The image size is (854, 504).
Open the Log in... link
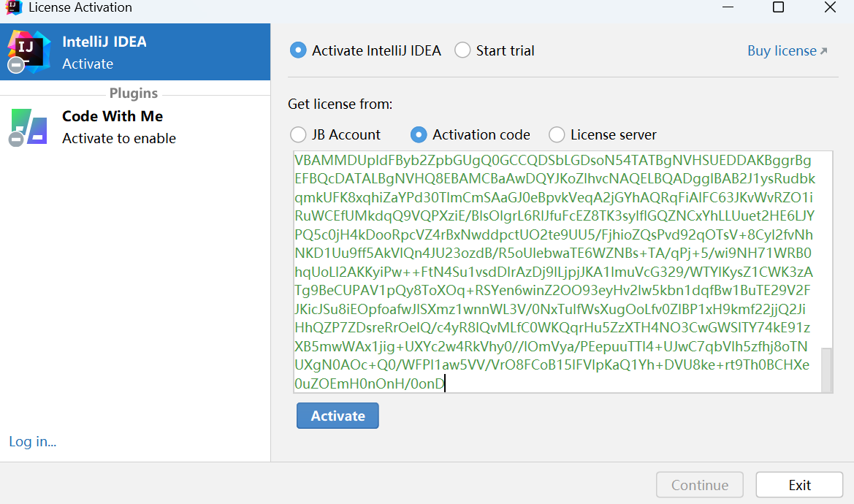[33, 441]
